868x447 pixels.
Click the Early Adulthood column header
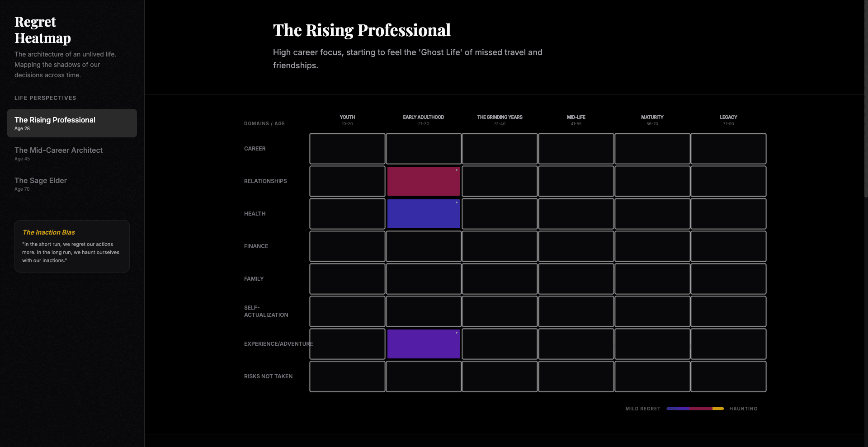(424, 120)
